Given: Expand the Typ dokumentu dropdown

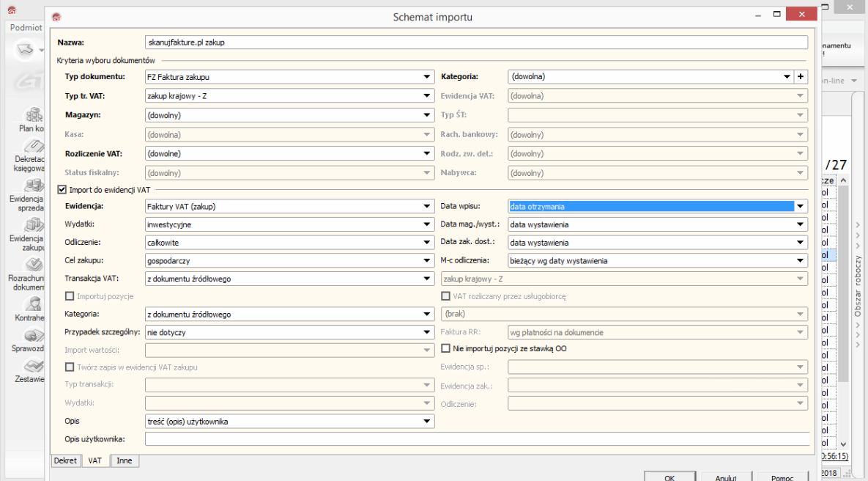Looking at the screenshot, I should click(x=426, y=77).
